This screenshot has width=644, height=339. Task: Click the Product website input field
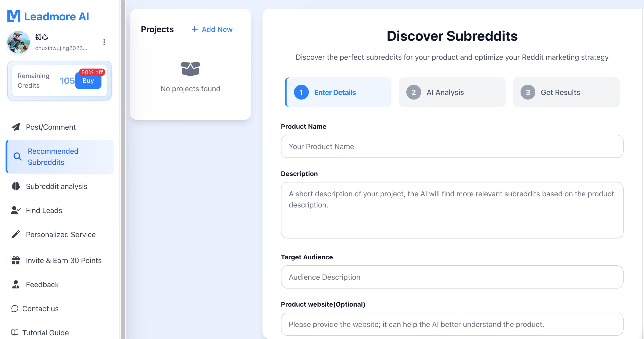452,324
